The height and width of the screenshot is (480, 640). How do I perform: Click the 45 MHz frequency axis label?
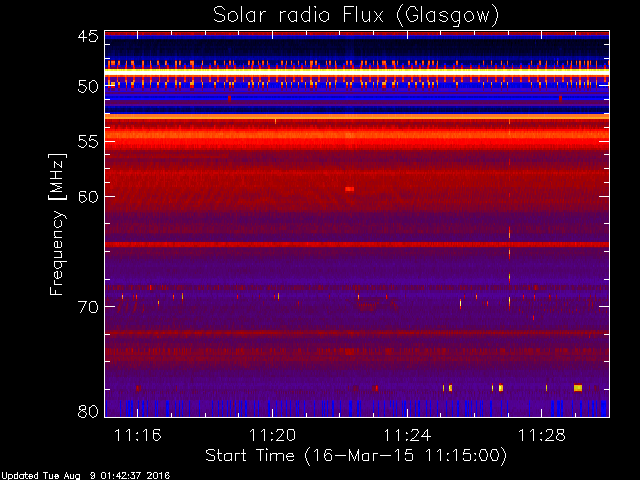pyautogui.click(x=88, y=36)
